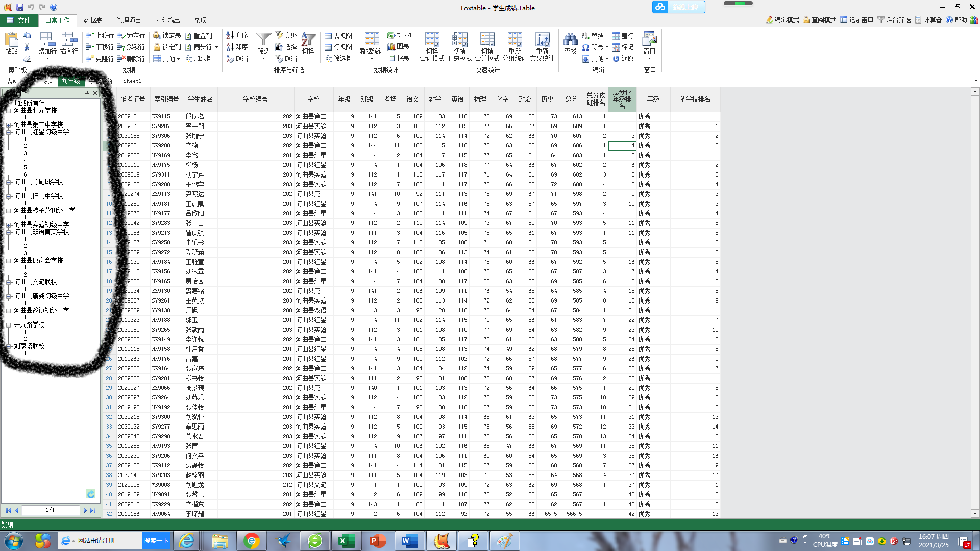
Task: Click Excel export button
Action: [x=400, y=35]
